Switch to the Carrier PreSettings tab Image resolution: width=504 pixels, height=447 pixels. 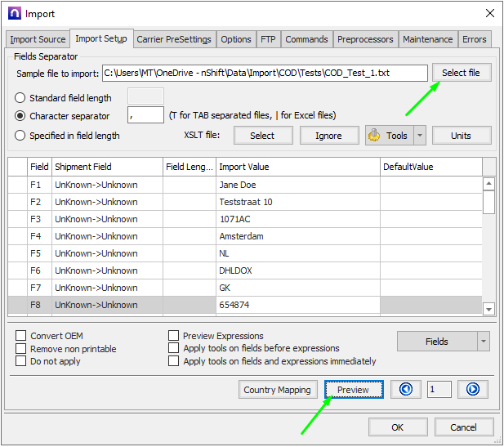click(174, 39)
